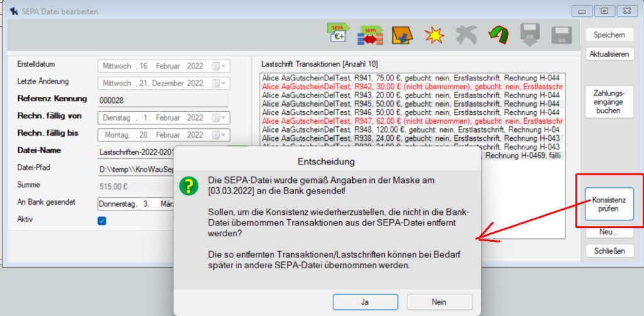Confirm the dialog with Ja
Image resolution: width=644 pixels, height=316 pixels.
pos(364,302)
